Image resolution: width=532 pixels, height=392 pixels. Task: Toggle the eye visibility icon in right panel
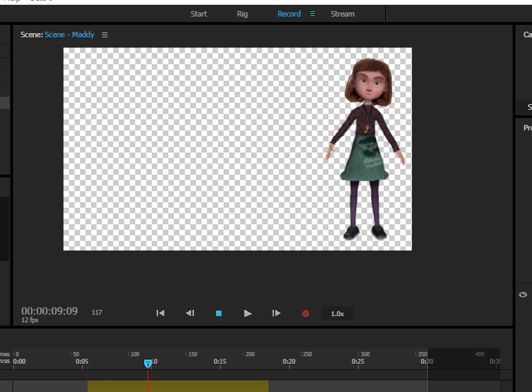click(x=523, y=295)
